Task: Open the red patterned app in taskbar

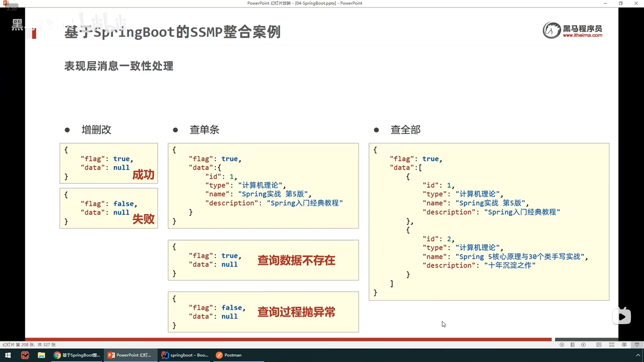Action: [x=25, y=355]
